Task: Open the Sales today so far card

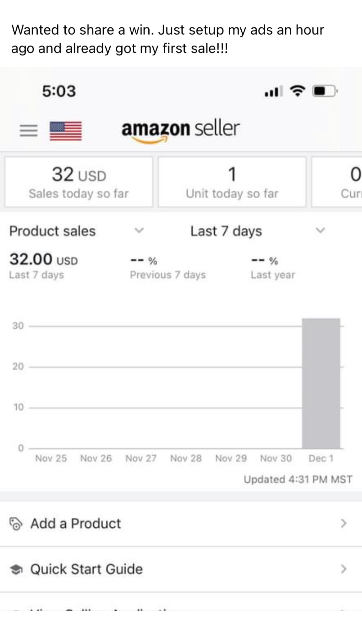Action: pyautogui.click(x=79, y=182)
